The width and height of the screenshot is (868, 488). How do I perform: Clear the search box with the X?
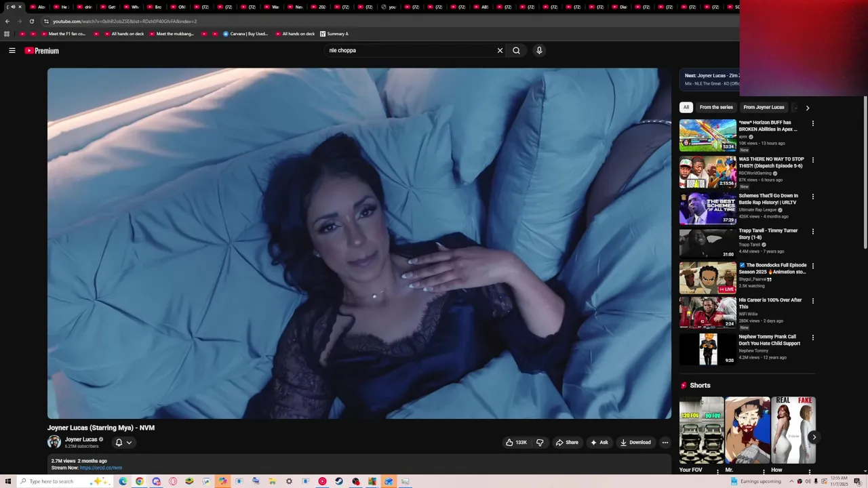coord(500,50)
